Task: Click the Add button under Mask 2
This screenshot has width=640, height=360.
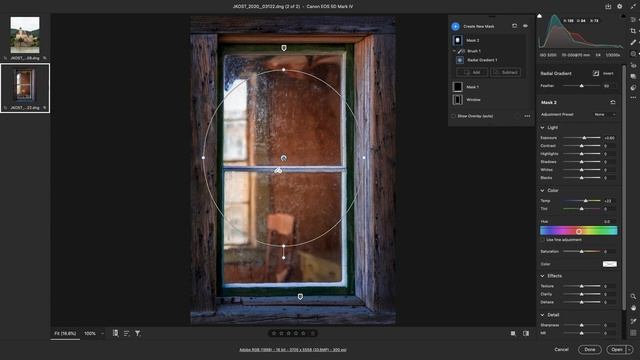Action: [472, 72]
